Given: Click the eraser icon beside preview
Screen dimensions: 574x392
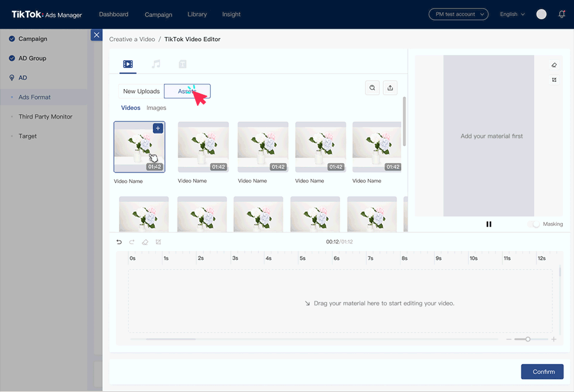Looking at the screenshot, I should (554, 65).
